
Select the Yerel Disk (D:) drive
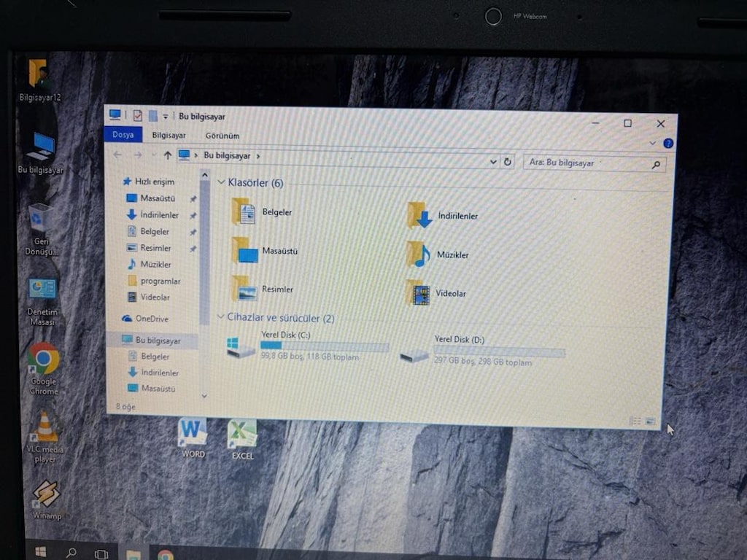(482, 351)
